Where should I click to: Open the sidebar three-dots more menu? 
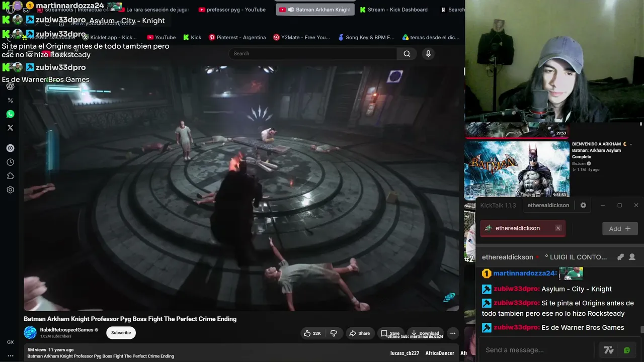(x=10, y=355)
